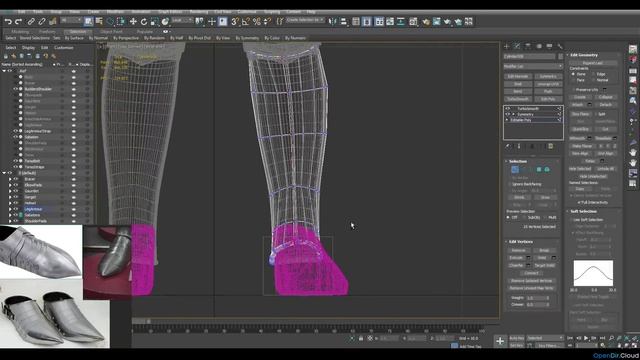Collapse the Ref layer tree
Viewport: 640px width, 360px height.
(x=4, y=71)
